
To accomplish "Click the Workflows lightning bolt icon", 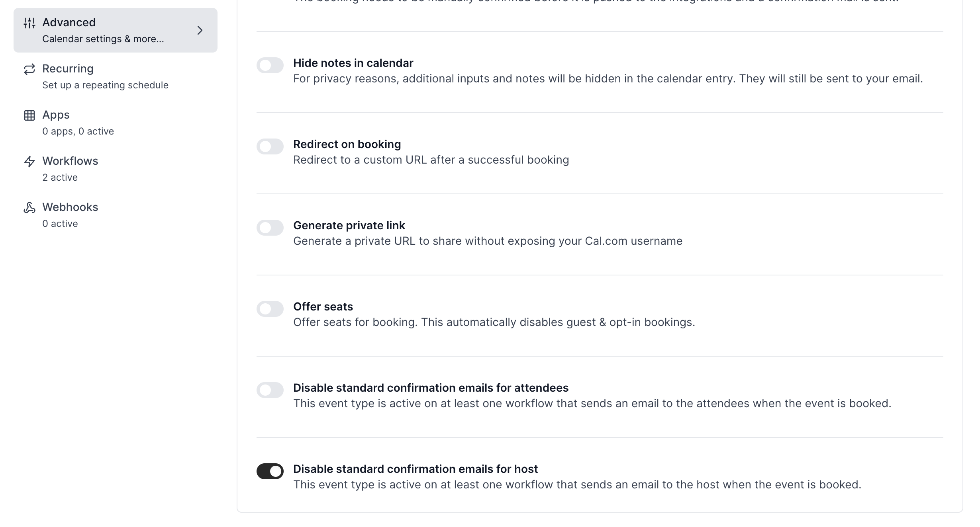I will tap(29, 162).
